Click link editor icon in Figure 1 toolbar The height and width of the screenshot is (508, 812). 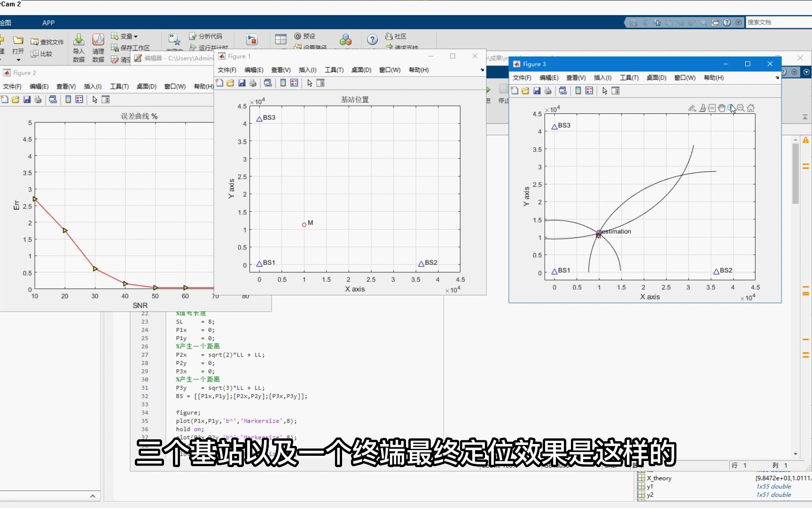[268, 83]
